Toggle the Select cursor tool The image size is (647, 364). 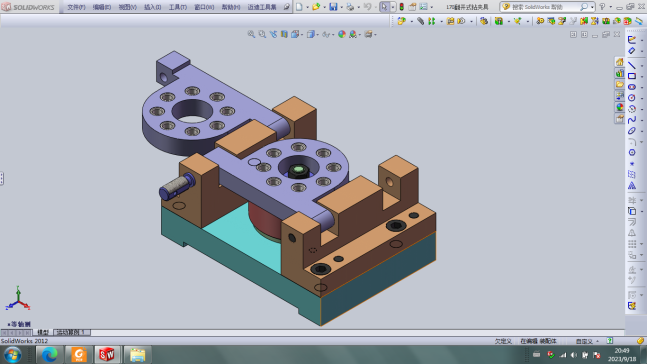pos(384,7)
